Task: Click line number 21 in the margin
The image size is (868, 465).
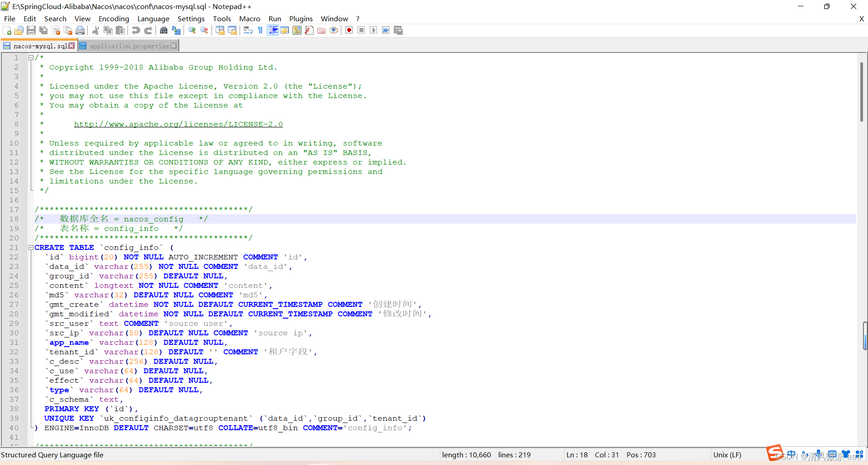Action: (x=14, y=248)
